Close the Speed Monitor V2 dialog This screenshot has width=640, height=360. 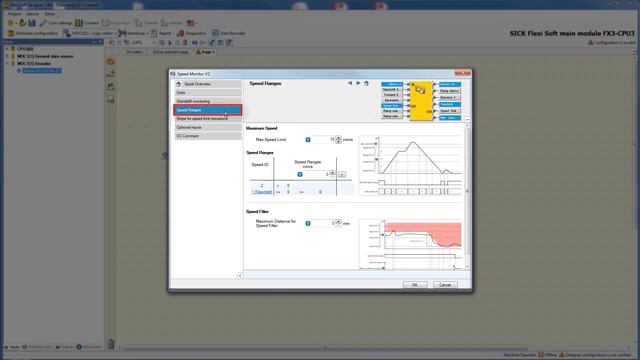(463, 73)
